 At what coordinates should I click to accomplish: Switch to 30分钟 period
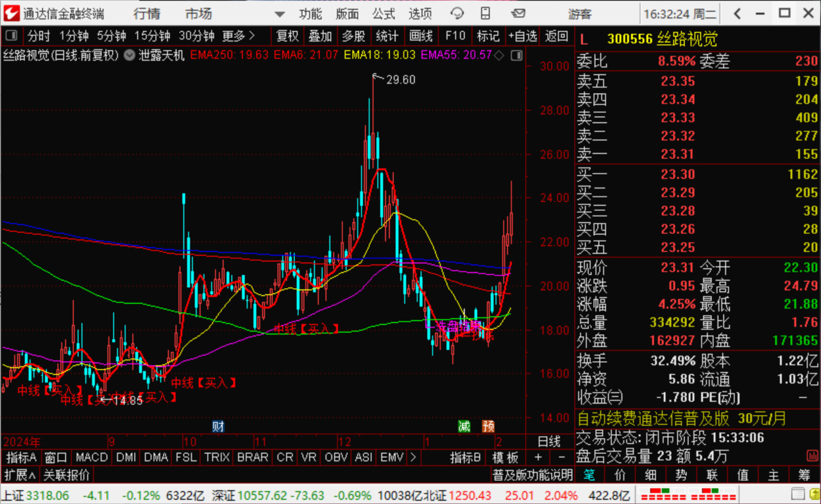pos(196,36)
